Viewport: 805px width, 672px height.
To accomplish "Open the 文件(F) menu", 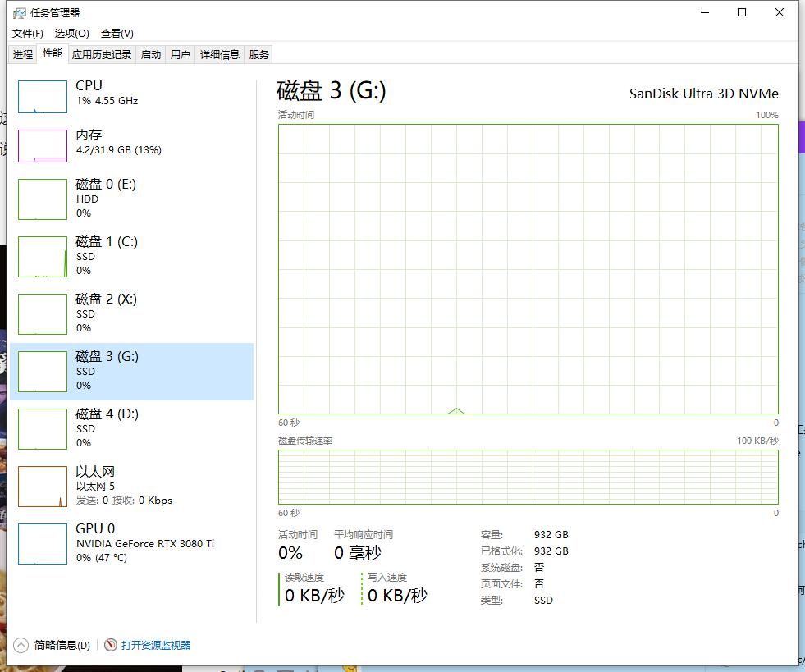I will pos(27,34).
